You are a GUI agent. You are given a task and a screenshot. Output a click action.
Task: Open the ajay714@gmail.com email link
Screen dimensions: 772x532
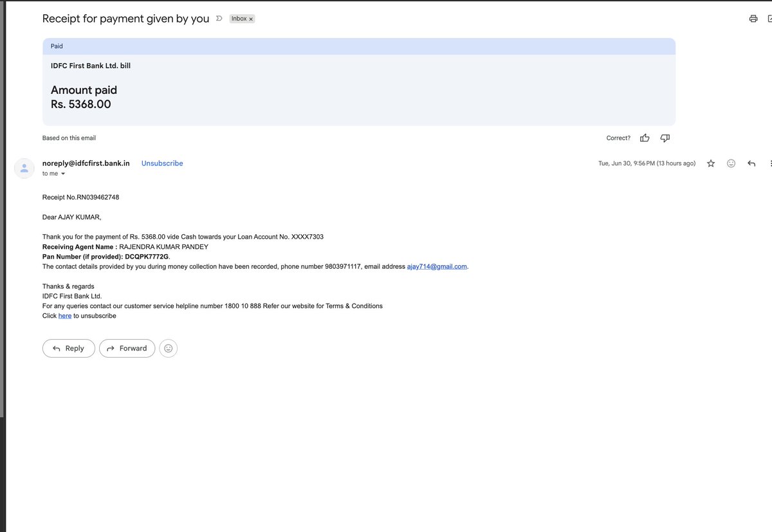(437, 266)
